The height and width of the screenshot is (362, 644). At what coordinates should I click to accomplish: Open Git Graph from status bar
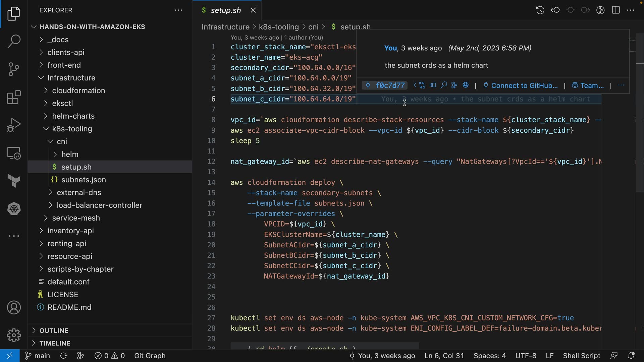click(150, 356)
